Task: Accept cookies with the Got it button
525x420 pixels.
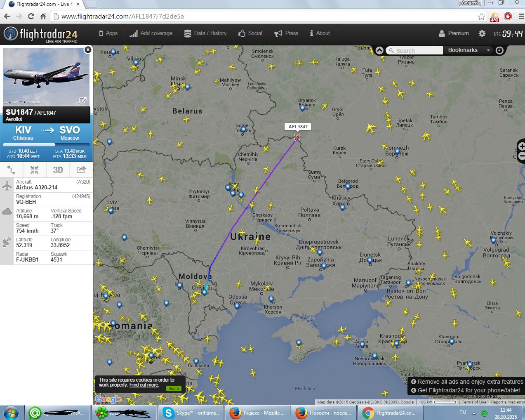Action: pos(174,388)
